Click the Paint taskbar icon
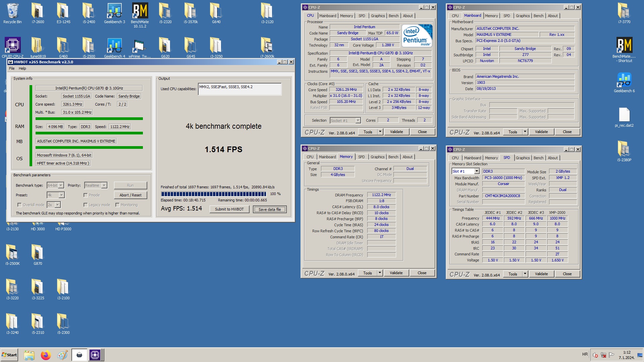 [x=62, y=355]
